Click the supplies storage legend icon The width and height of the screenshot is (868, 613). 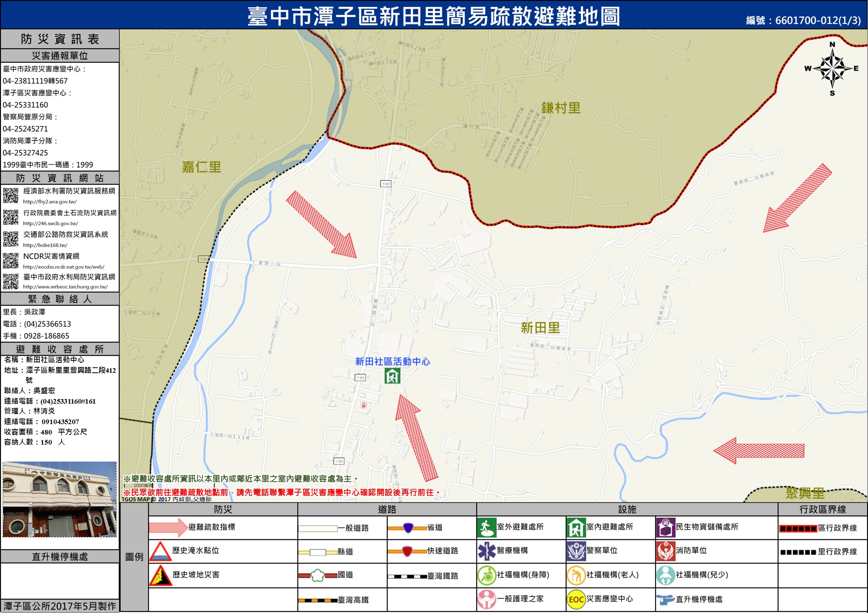tap(665, 528)
